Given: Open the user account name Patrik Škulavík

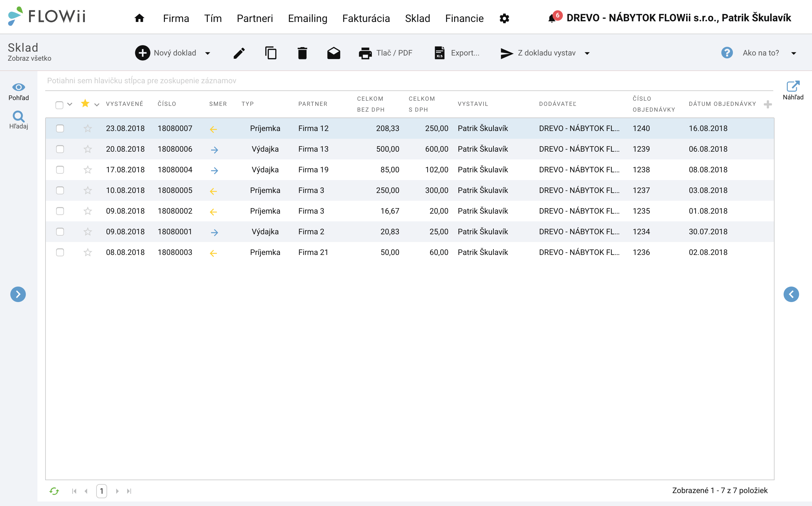Looking at the screenshot, I should (756, 18).
